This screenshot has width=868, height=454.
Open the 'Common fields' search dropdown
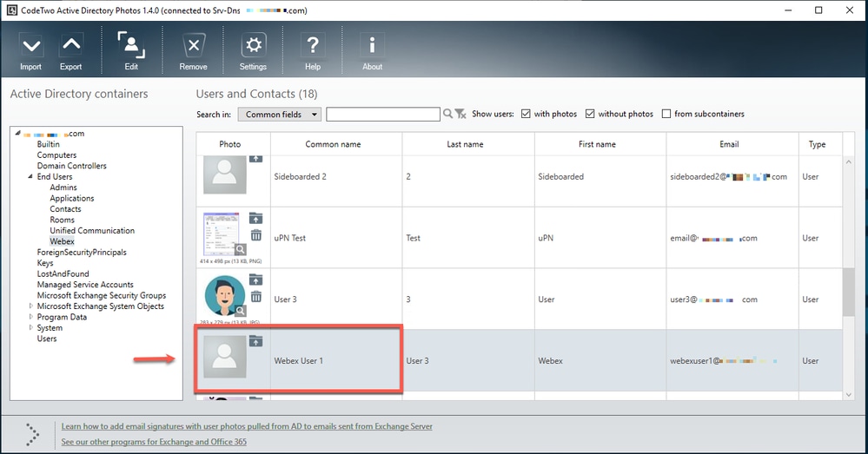279,115
